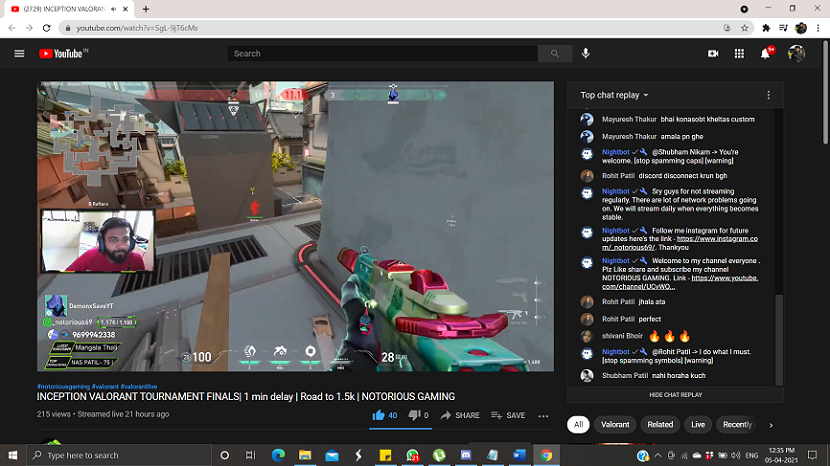
Task: Open more actions menu beside SAVE
Action: [543, 415]
